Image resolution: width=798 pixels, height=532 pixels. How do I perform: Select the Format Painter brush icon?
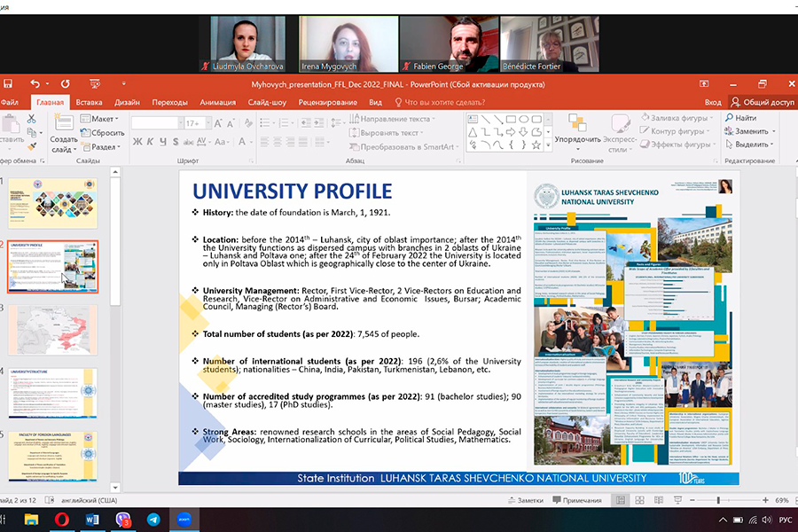click(x=31, y=146)
